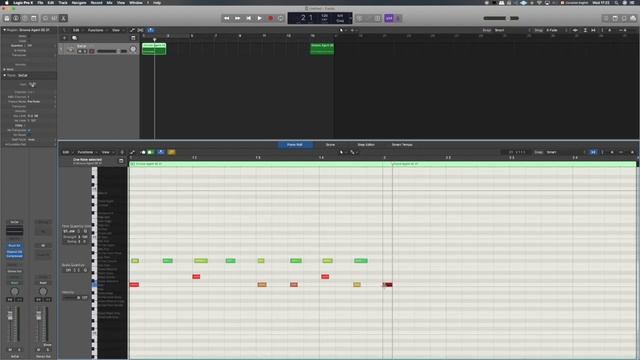The height and width of the screenshot is (360, 640).
Task: Collapse the Region inspector disclosure triangle
Action: pos(4,30)
